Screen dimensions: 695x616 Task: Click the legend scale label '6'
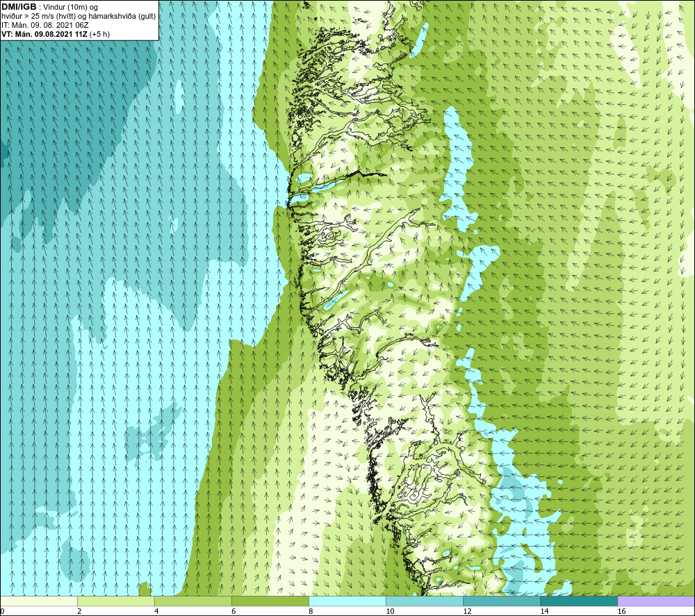pyautogui.click(x=234, y=612)
